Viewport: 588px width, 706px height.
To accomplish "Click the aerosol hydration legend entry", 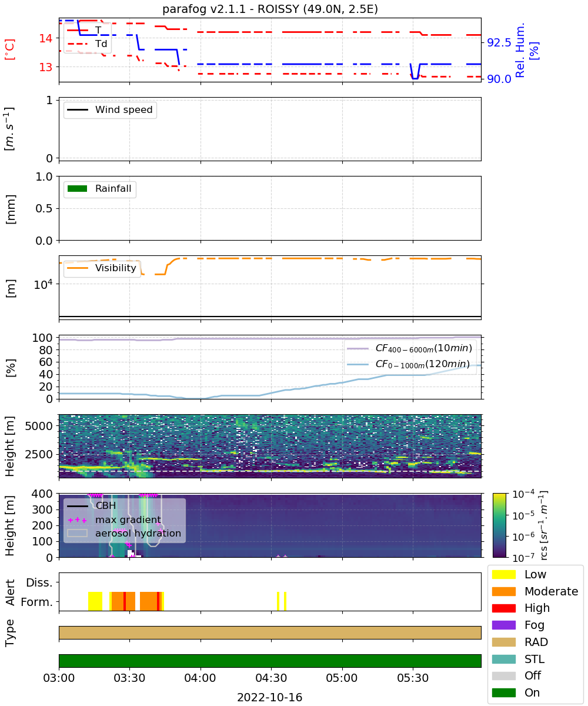I will tap(124, 534).
